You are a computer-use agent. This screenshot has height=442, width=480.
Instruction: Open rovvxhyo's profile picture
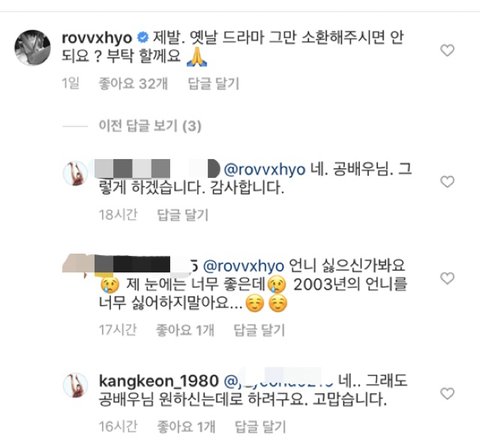point(33,47)
